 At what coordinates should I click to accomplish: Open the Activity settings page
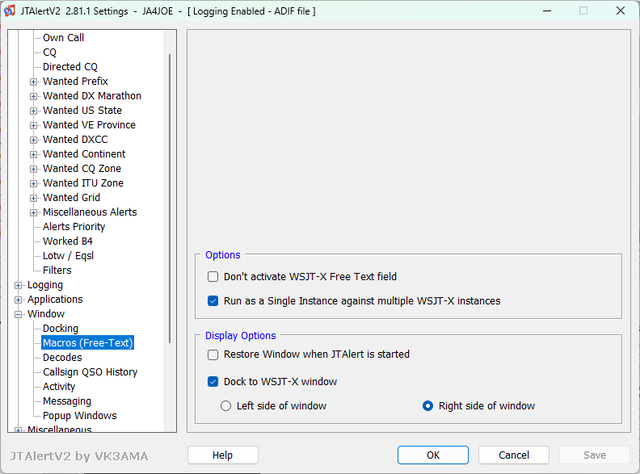(59, 387)
